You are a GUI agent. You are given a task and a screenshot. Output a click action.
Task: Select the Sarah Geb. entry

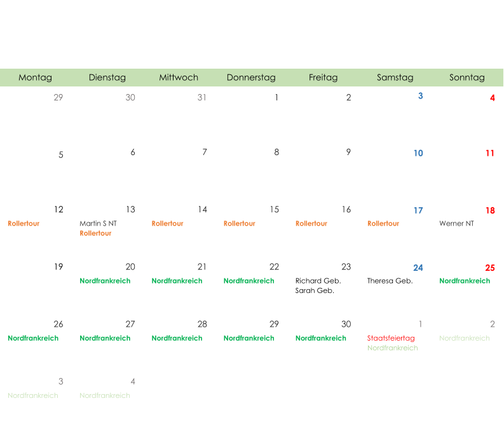click(x=315, y=291)
